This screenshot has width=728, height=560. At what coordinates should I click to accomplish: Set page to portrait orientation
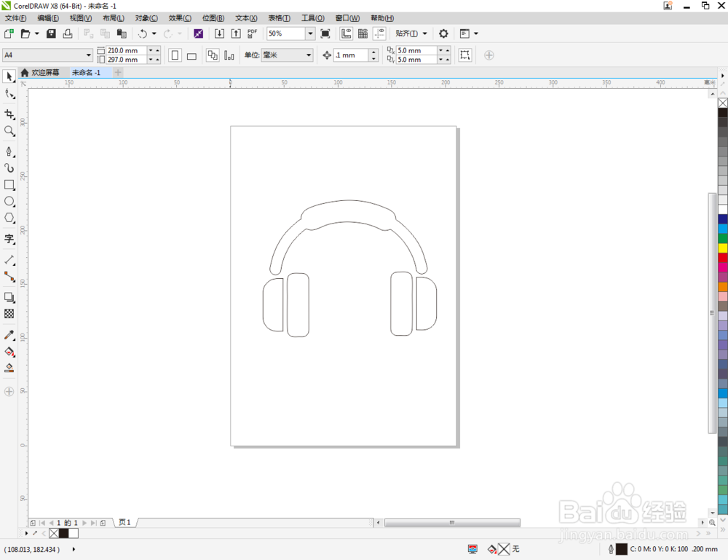[175, 55]
